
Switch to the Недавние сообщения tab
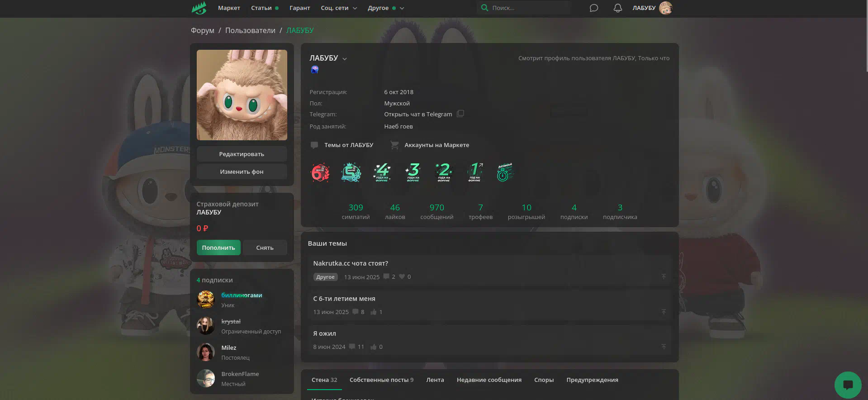pos(489,380)
